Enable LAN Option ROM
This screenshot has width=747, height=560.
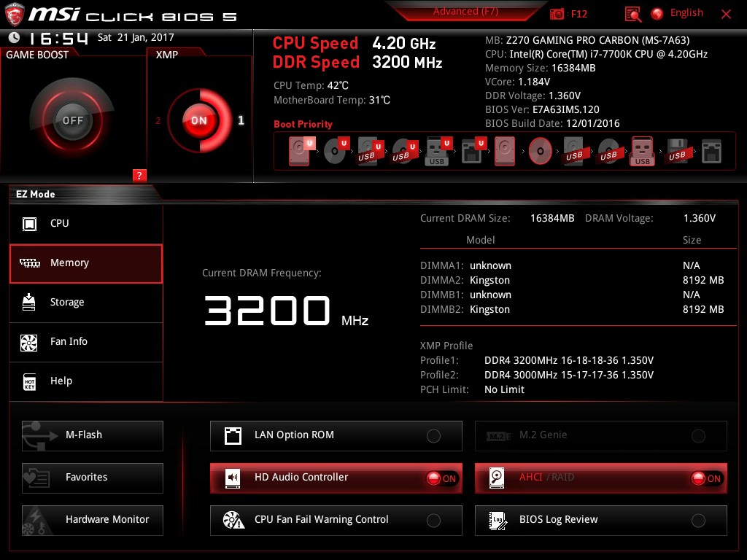336,435
